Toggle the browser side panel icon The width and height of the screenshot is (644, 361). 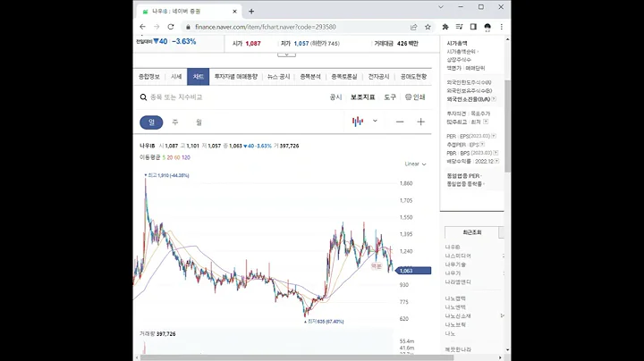click(473, 27)
